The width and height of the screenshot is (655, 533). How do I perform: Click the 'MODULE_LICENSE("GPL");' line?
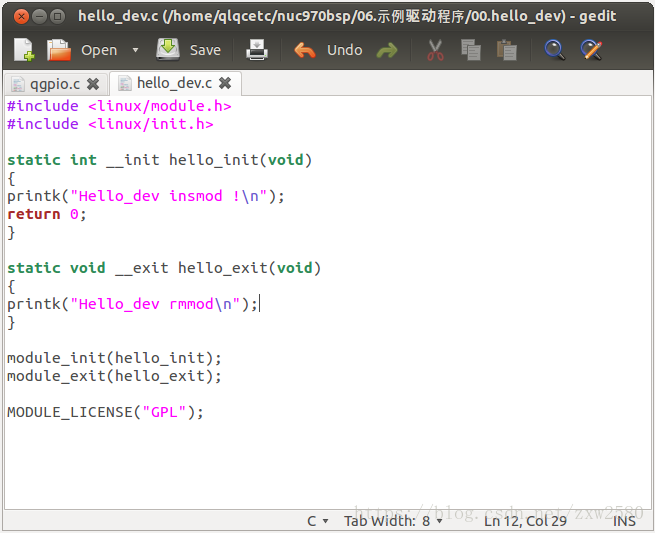pos(105,412)
